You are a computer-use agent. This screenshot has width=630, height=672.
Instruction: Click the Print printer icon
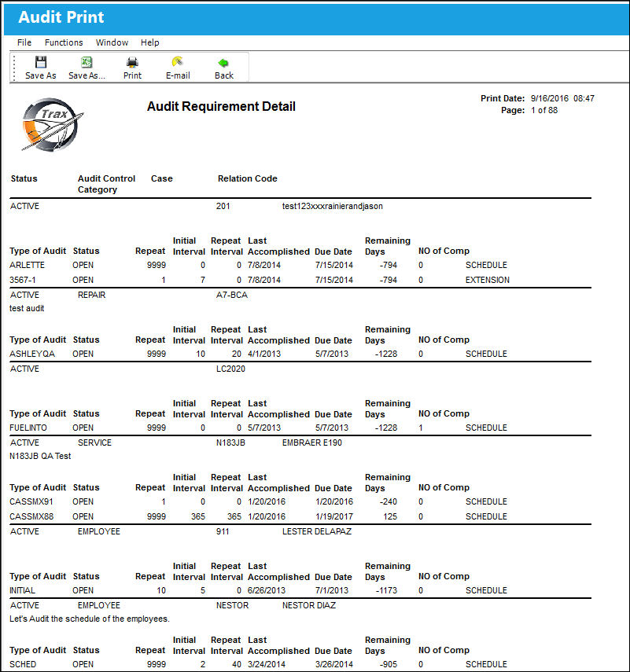(132, 63)
